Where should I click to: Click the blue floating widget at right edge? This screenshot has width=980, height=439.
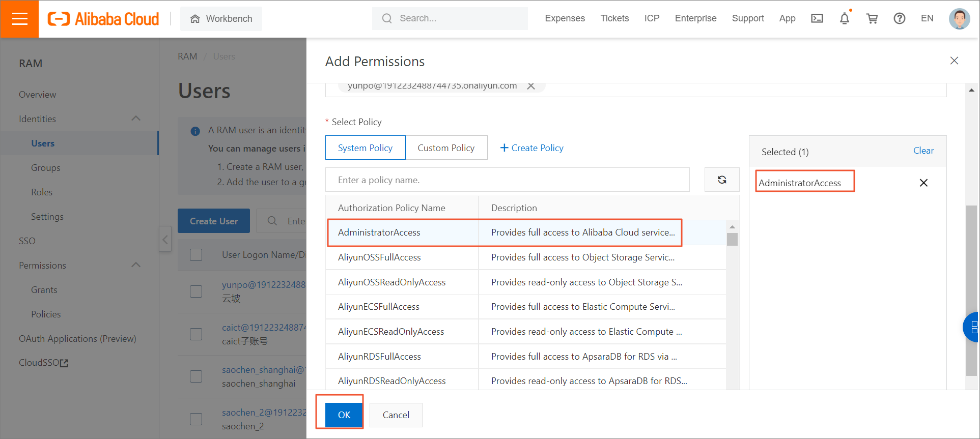click(x=972, y=327)
